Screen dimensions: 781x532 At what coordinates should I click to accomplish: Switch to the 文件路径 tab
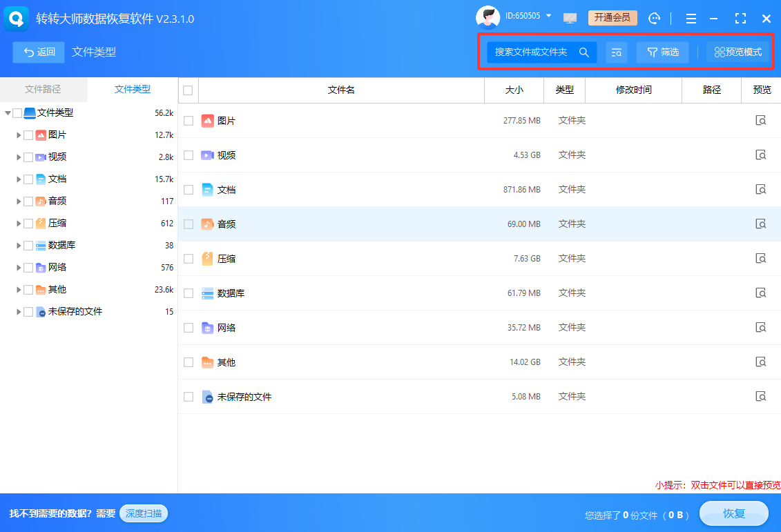point(44,89)
